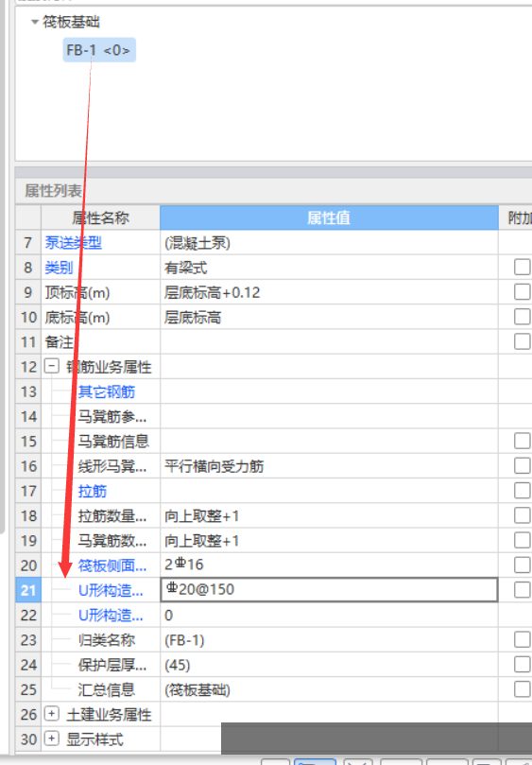Tick the 附加 checkbox for 线形马凳 row 16
The height and width of the screenshot is (765, 532).
coord(523,465)
